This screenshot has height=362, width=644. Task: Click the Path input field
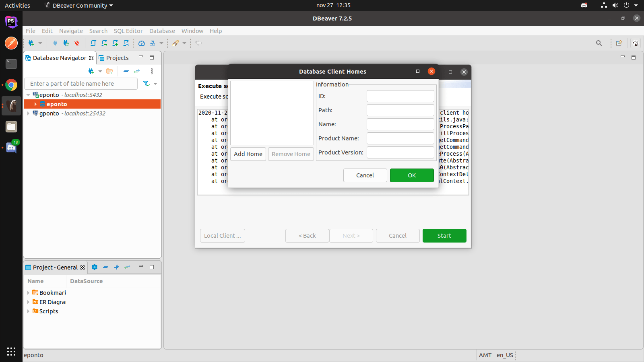[x=400, y=110]
